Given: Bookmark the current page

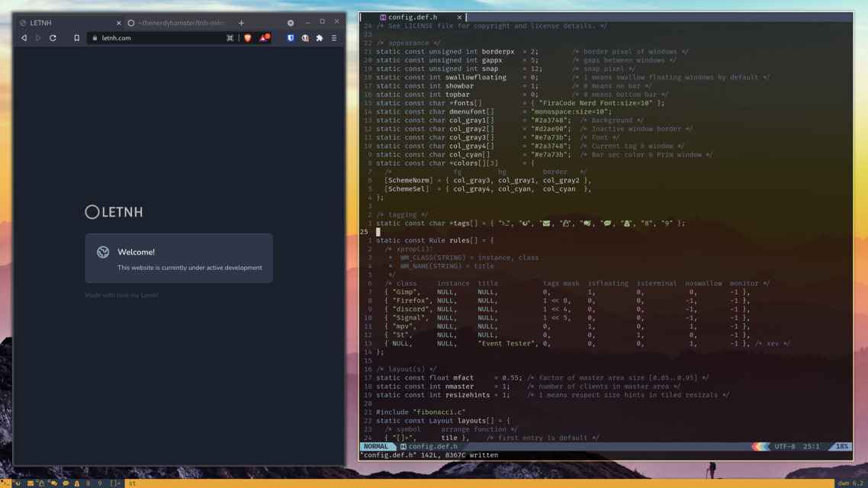Looking at the screenshot, I should coord(77,37).
